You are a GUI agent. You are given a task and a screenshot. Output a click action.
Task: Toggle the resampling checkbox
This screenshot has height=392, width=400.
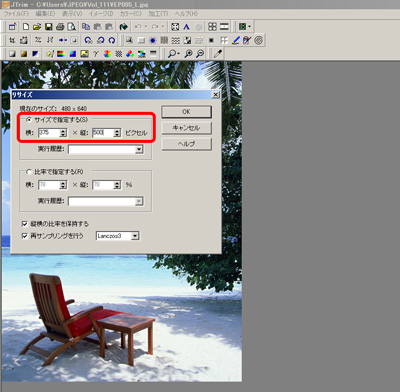[24, 236]
